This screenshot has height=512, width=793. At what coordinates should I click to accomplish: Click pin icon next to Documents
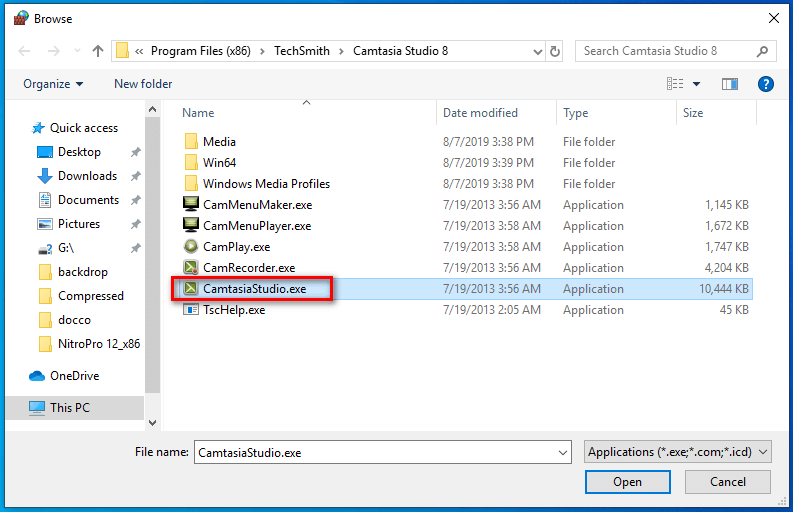click(x=135, y=200)
